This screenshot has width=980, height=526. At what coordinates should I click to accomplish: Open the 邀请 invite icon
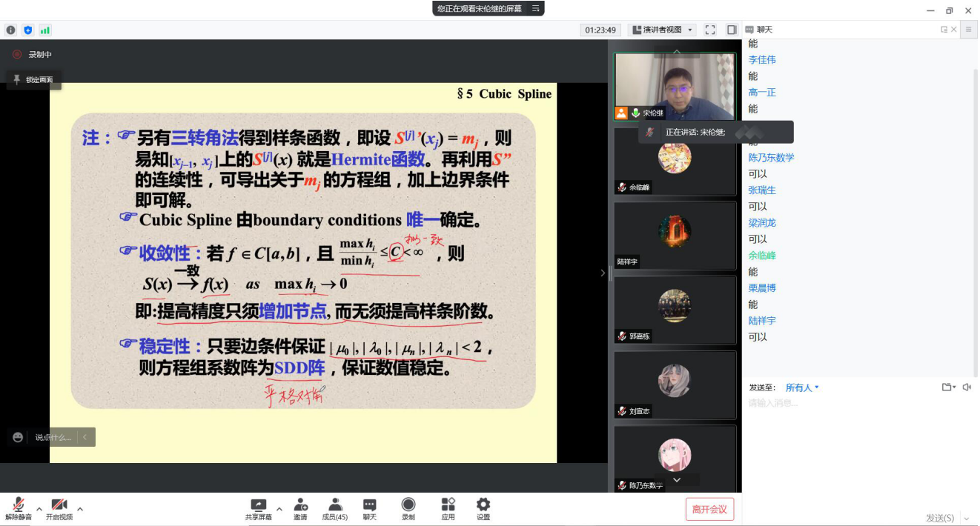[300, 509]
